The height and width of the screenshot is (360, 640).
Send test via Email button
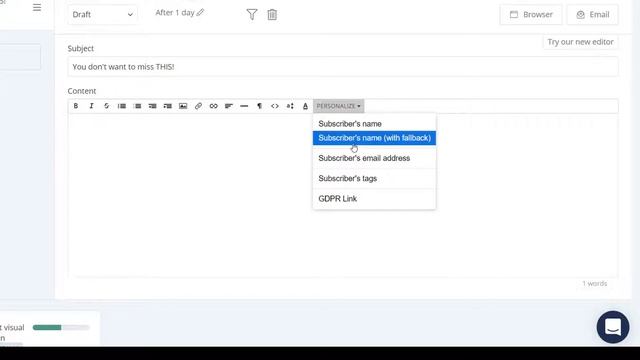pyautogui.click(x=593, y=15)
